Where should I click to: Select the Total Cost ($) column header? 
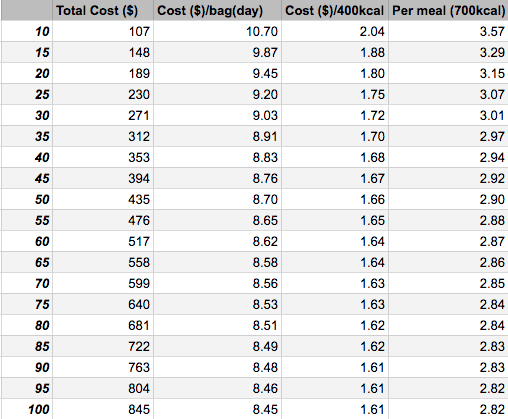103,10
